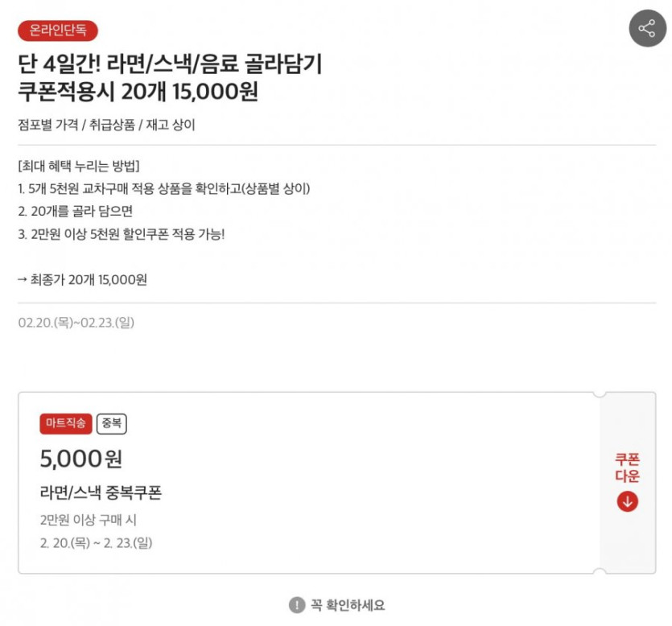This screenshot has width=672, height=626.
Task: Click the share icon button
Action: click(647, 30)
